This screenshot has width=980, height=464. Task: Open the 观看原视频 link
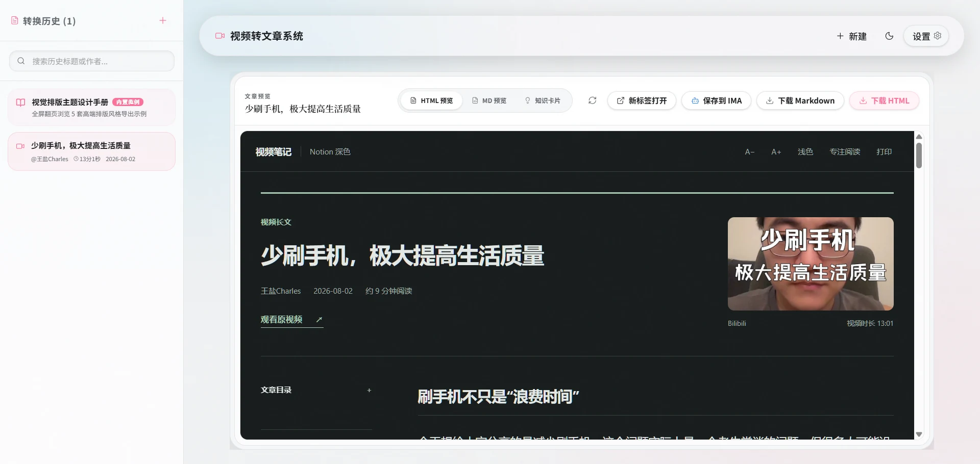291,320
